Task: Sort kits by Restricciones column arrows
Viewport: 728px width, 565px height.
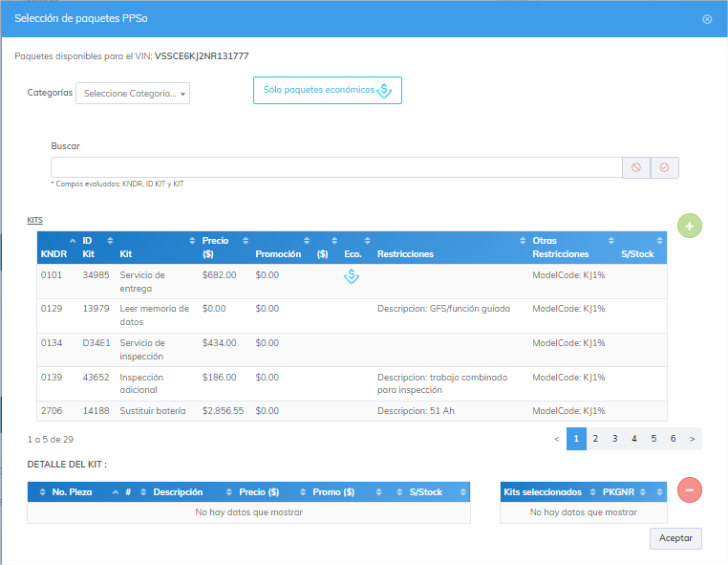Action: (523, 240)
